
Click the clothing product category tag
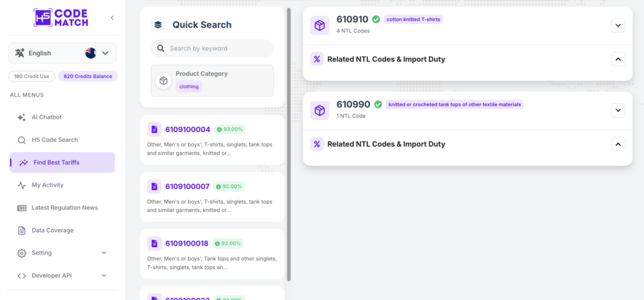[x=189, y=87]
